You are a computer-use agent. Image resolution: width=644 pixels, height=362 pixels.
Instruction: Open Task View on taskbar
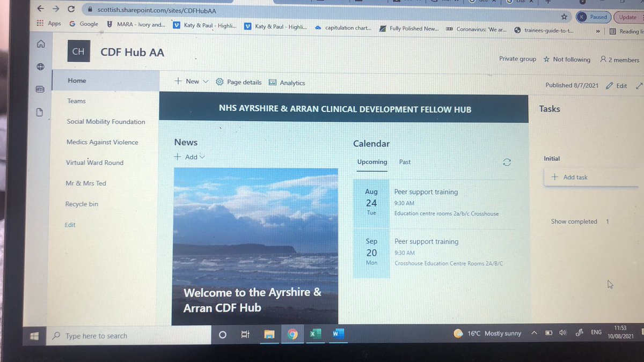245,335
